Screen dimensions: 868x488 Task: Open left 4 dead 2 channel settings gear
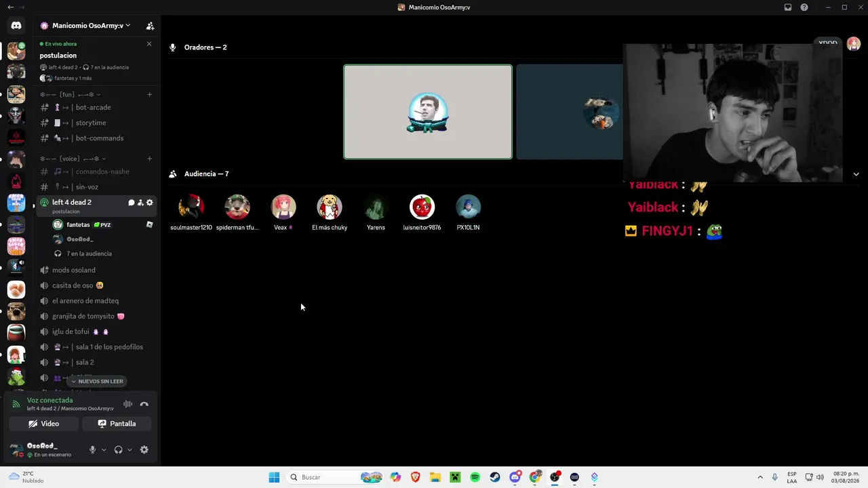coord(150,203)
